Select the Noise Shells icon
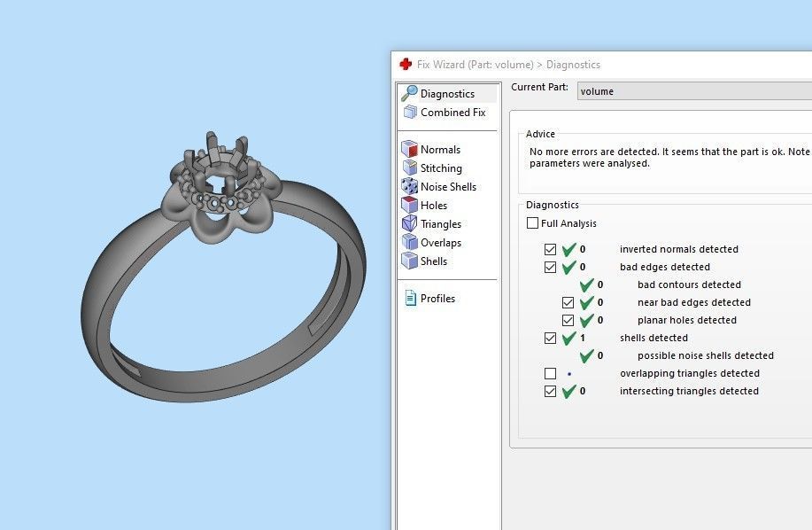 pos(409,186)
